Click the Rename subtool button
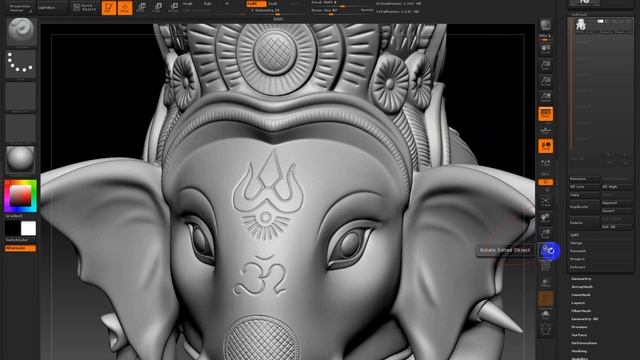 pyautogui.click(x=584, y=179)
